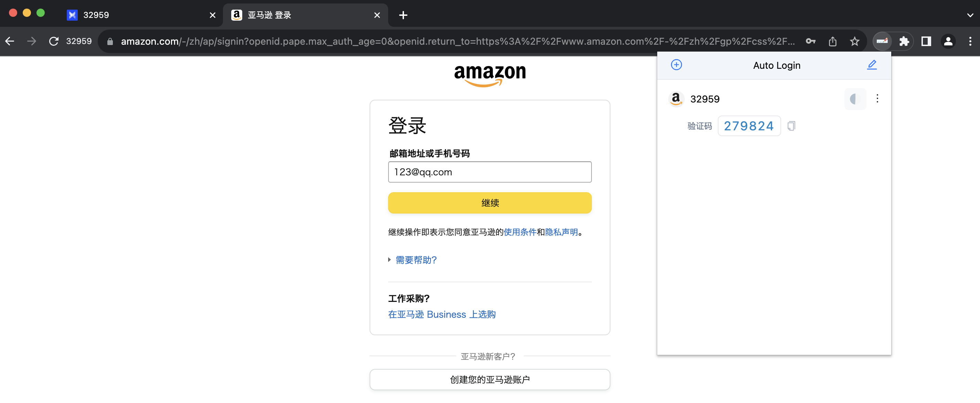The width and height of the screenshot is (980, 403).
Task: Expand the 需要帮助? section
Action: pyautogui.click(x=415, y=260)
